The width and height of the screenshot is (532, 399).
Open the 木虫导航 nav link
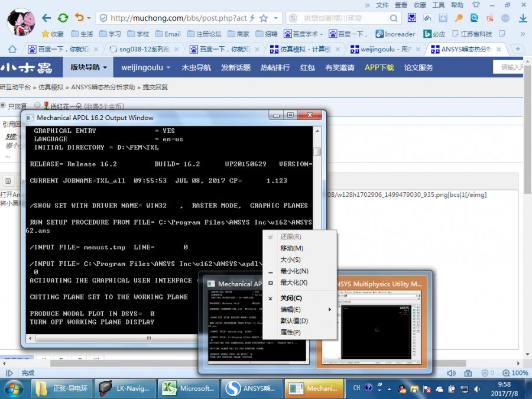196,67
